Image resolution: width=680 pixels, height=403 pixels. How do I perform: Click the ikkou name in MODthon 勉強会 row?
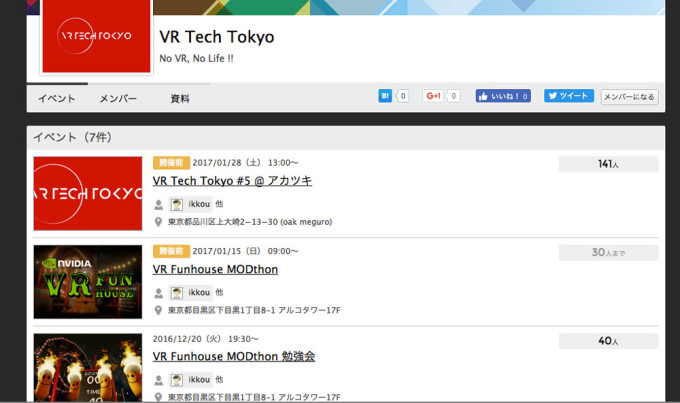(199, 380)
